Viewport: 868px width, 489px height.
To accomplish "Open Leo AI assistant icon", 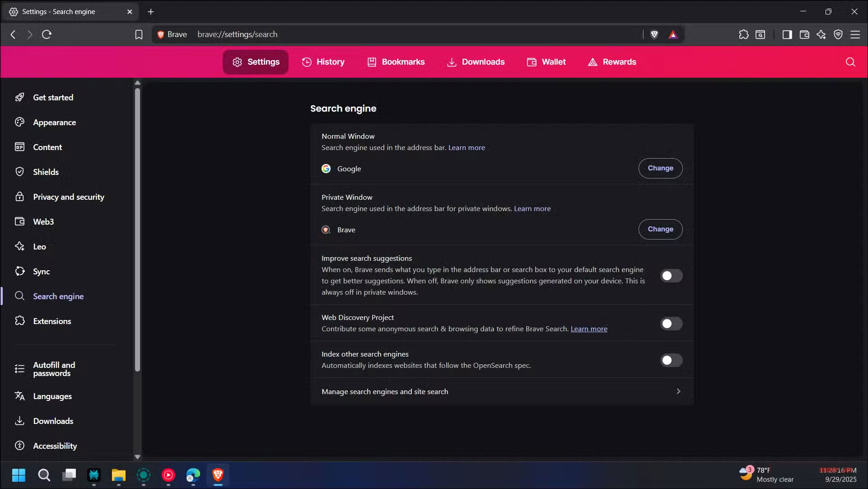I will point(821,34).
